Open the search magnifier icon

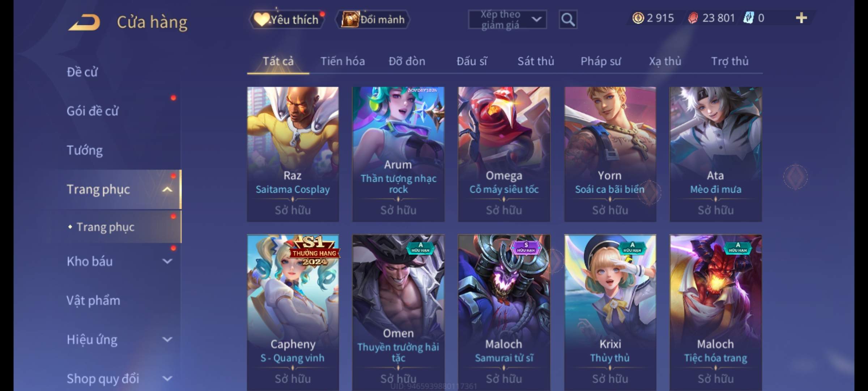coord(568,20)
